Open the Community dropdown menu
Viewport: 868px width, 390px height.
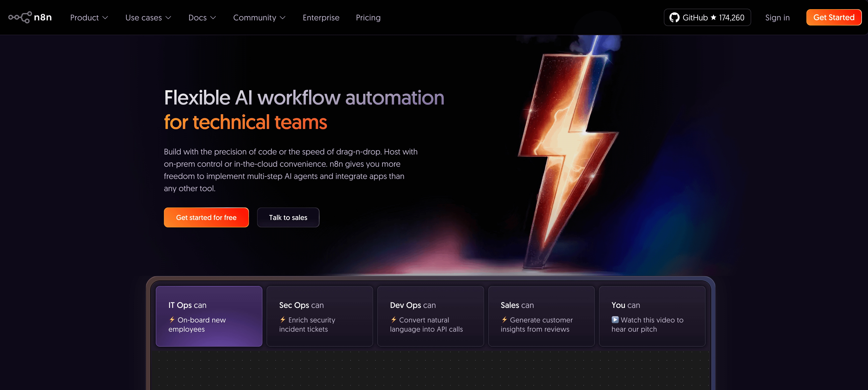click(259, 18)
